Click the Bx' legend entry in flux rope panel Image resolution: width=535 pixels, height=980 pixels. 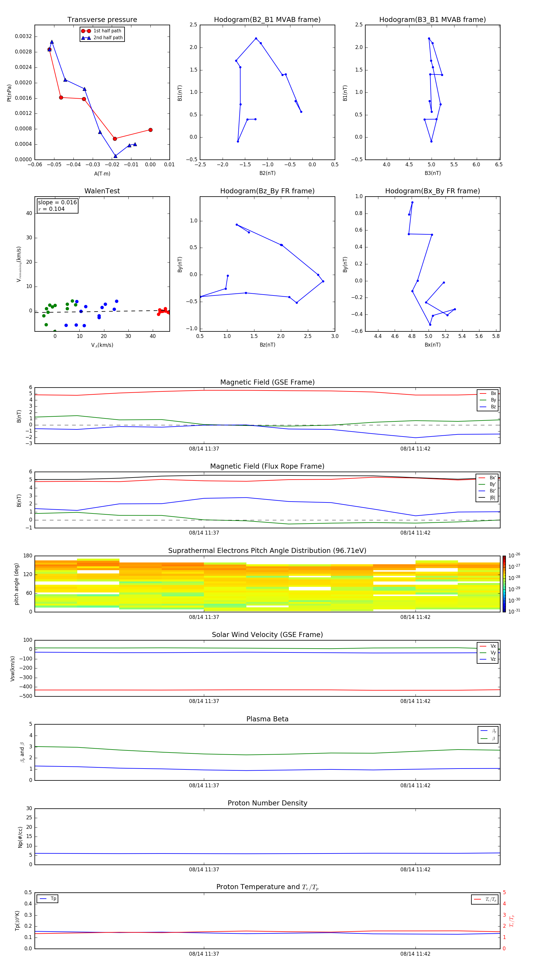point(487,478)
